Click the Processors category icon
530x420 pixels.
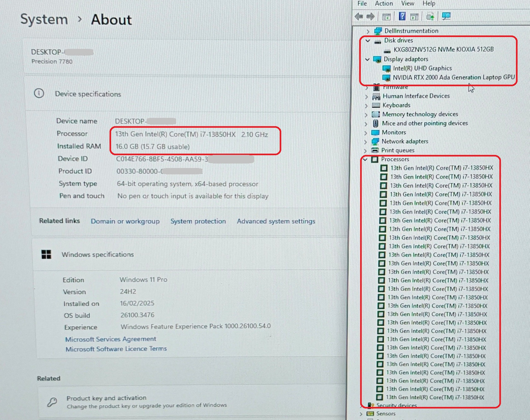(375, 159)
